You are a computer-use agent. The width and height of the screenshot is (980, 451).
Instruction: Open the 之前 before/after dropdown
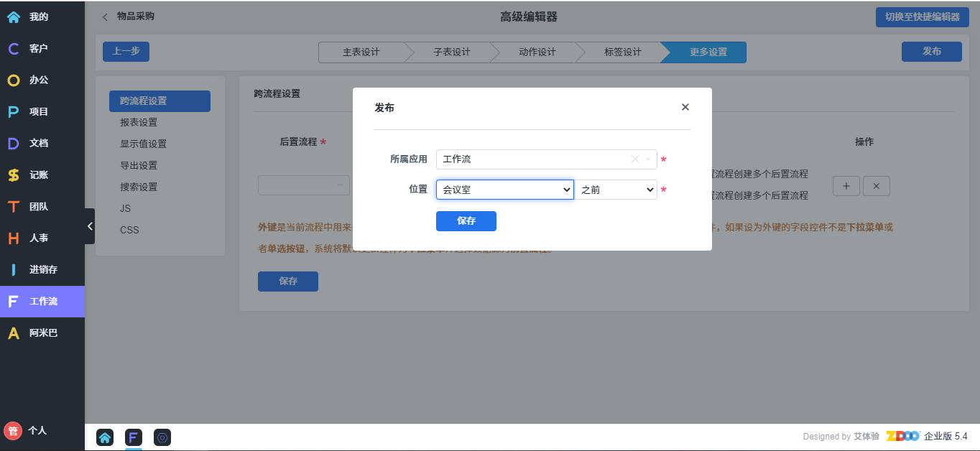click(x=618, y=190)
